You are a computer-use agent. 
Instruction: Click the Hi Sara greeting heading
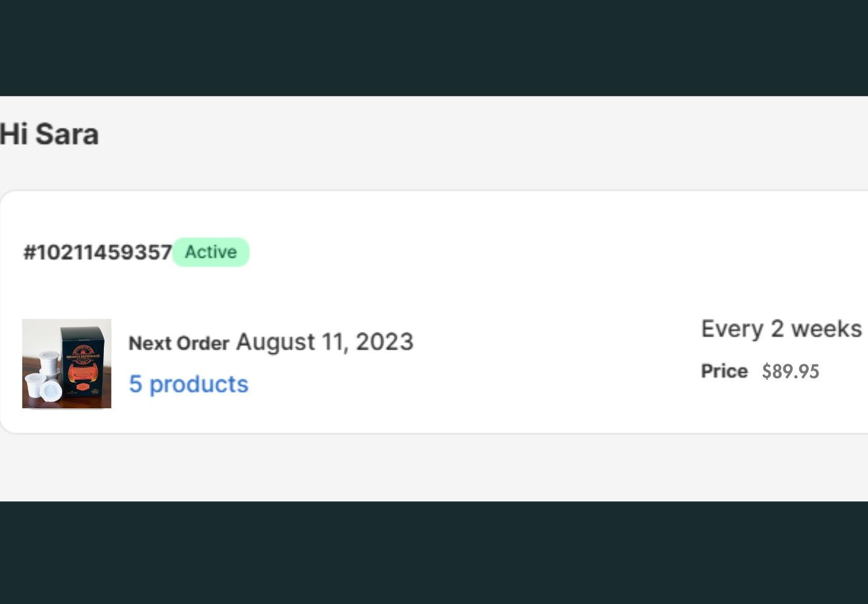click(49, 134)
